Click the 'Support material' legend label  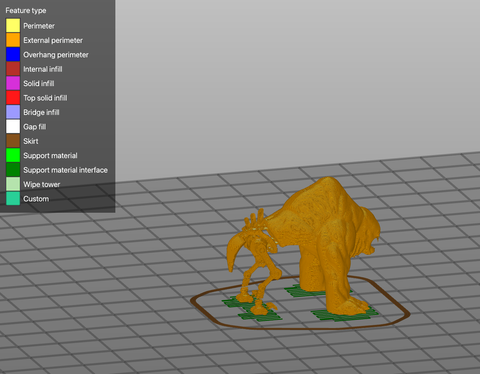point(50,156)
